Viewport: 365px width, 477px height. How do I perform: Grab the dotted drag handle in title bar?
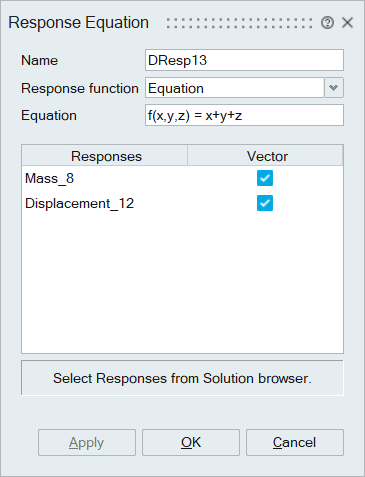pyautogui.click(x=239, y=23)
